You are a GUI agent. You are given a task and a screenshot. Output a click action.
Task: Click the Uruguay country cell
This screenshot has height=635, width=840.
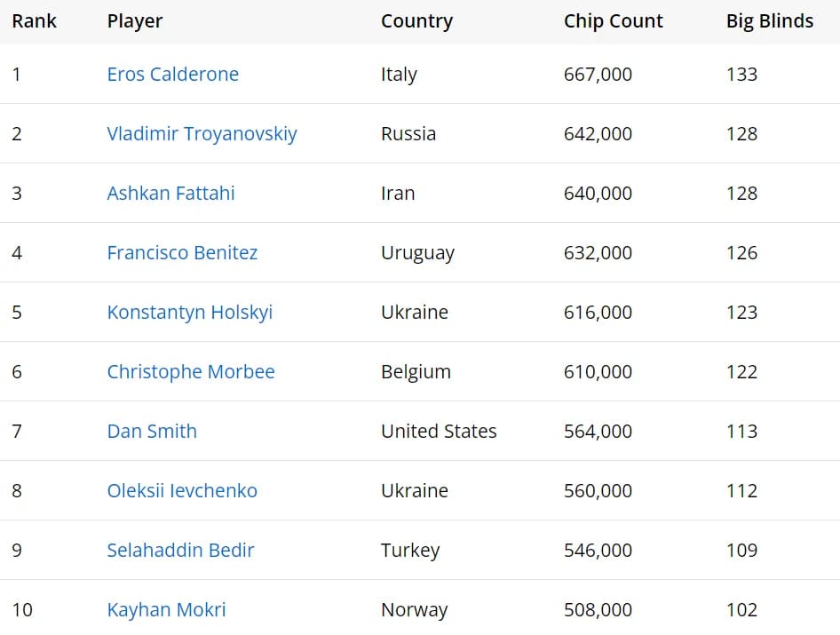point(417,252)
